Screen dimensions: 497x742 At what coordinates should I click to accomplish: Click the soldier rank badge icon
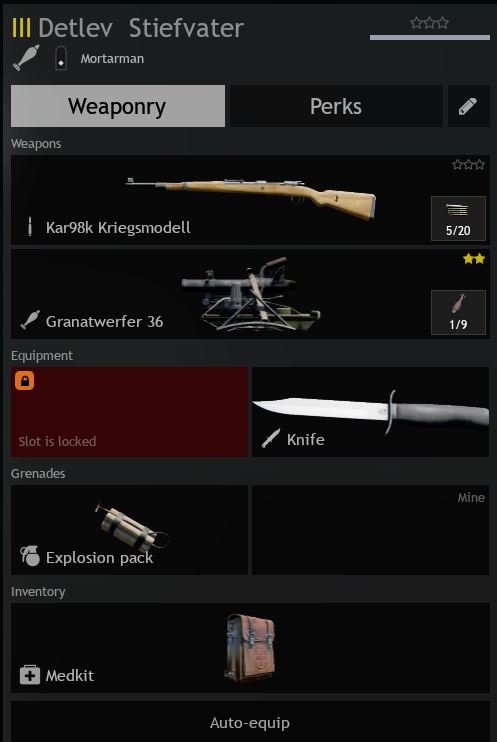[x=61, y=59]
